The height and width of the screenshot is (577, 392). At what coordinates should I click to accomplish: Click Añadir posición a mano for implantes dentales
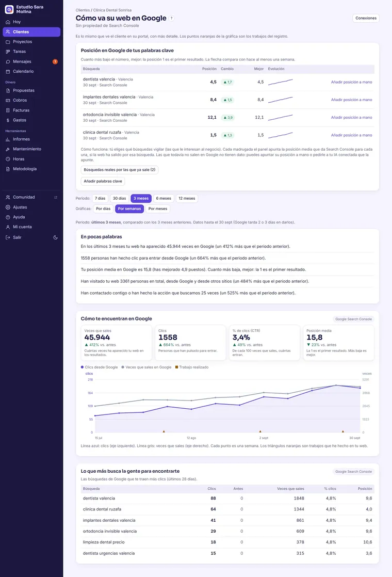pyautogui.click(x=351, y=100)
